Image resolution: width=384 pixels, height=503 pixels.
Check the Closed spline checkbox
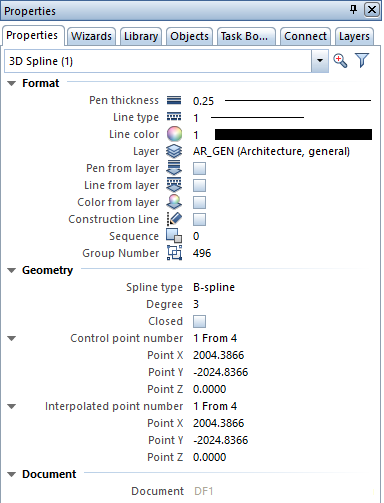click(199, 321)
